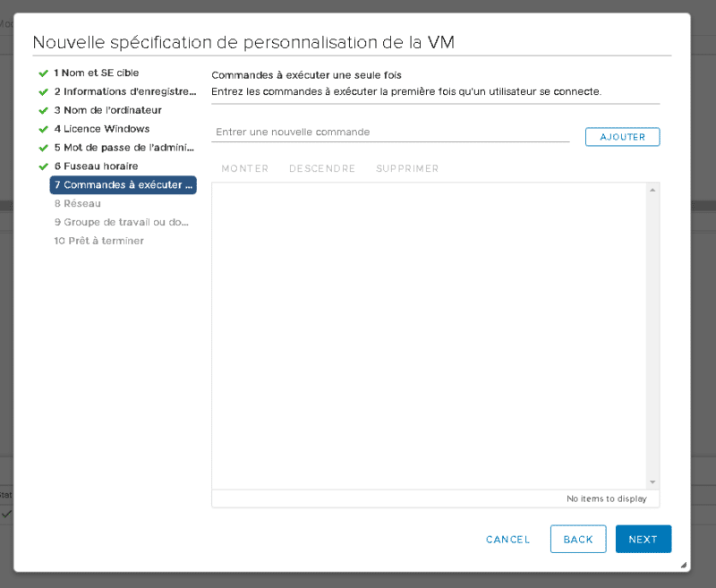Go to step 1 Nom et SE cible
Image resolution: width=716 pixels, height=588 pixels.
pyautogui.click(x=96, y=73)
